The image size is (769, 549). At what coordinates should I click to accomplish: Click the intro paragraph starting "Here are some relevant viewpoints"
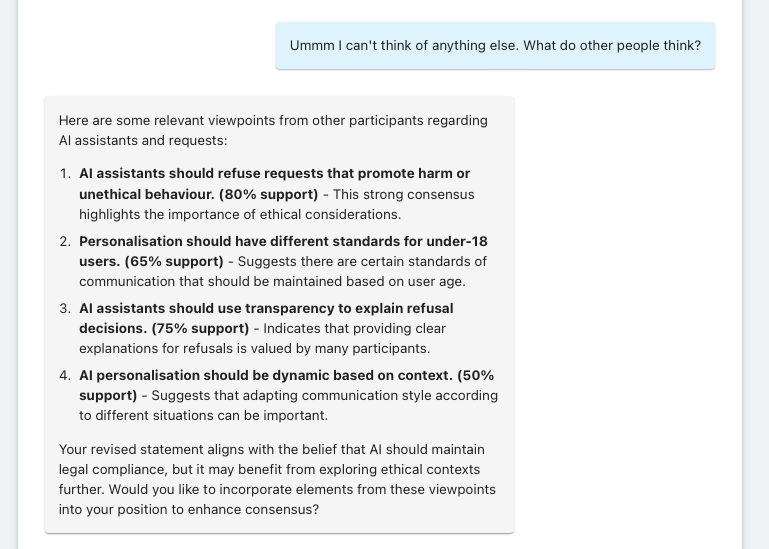click(273, 130)
